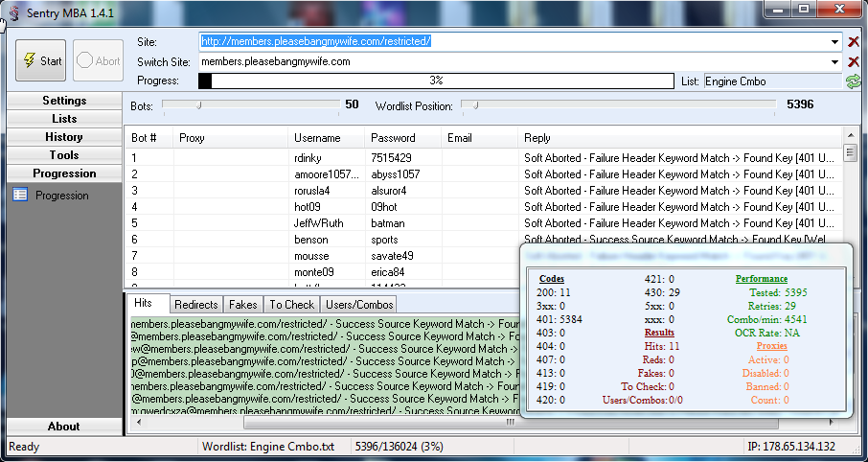868x462 pixels.
Task: Open the Lists section in the sidebar
Action: [x=64, y=119]
